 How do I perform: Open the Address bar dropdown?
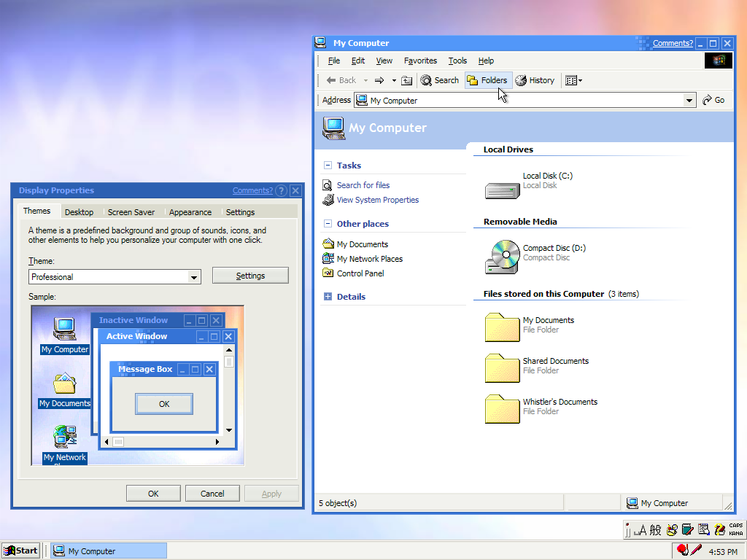(x=689, y=100)
